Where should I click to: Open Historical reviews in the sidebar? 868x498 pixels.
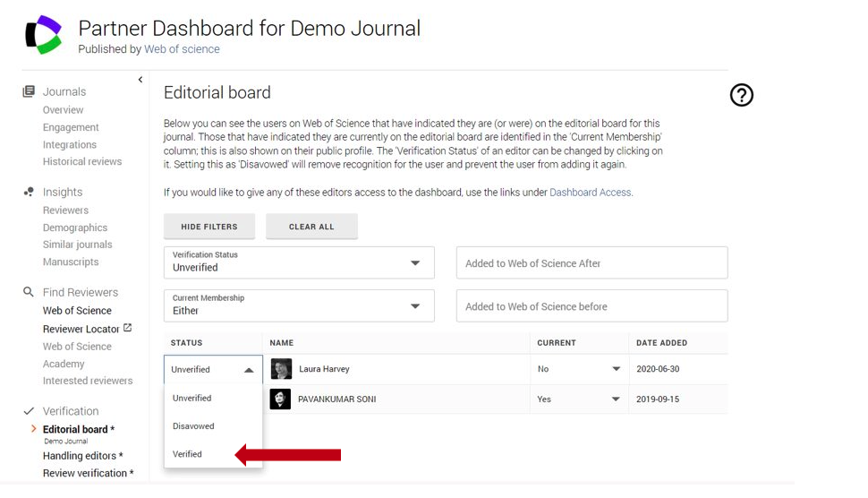coord(82,161)
